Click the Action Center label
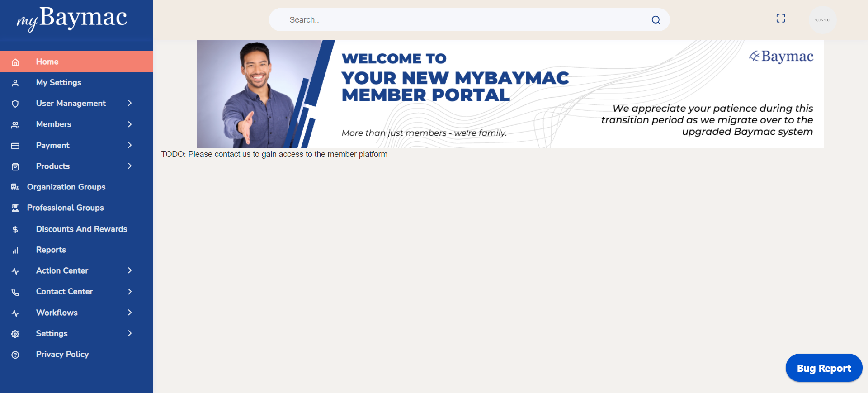Viewport: 868px width, 393px height. pyautogui.click(x=62, y=270)
